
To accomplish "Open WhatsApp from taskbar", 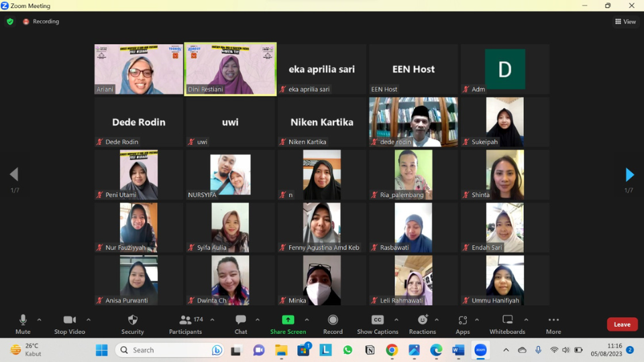I will [348, 350].
